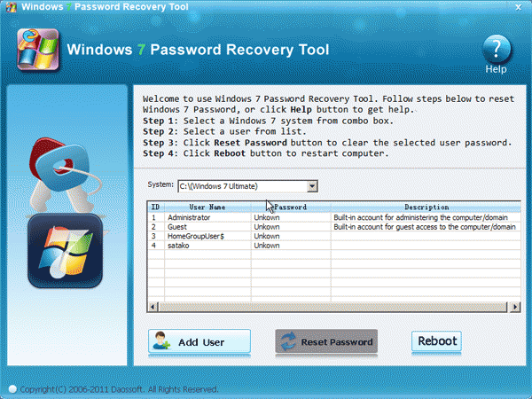Click the left arrow of horizontal scrollbar
This screenshot has height=399, width=532.
coord(153,307)
